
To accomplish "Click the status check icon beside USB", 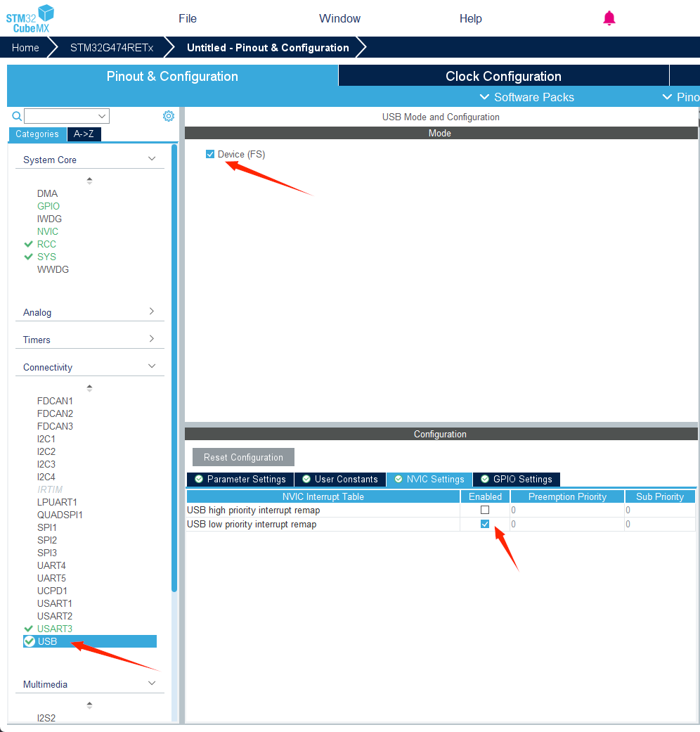I will coord(30,641).
